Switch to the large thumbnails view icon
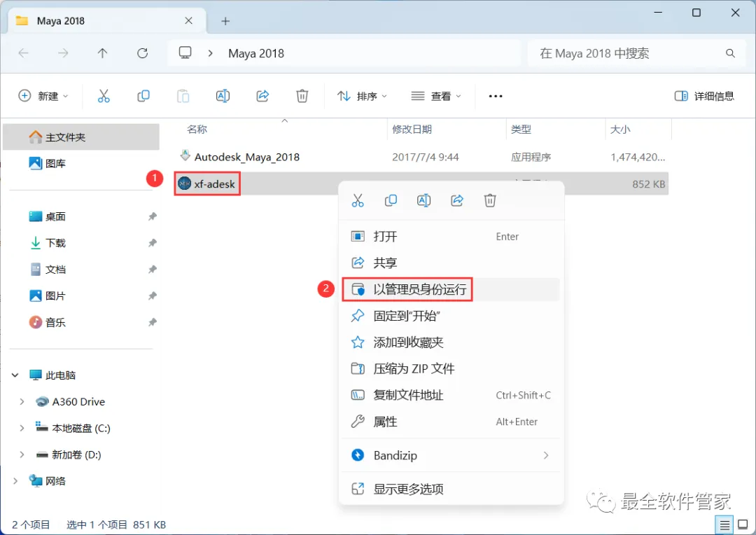Screen dimensions: 756x535 743,525
